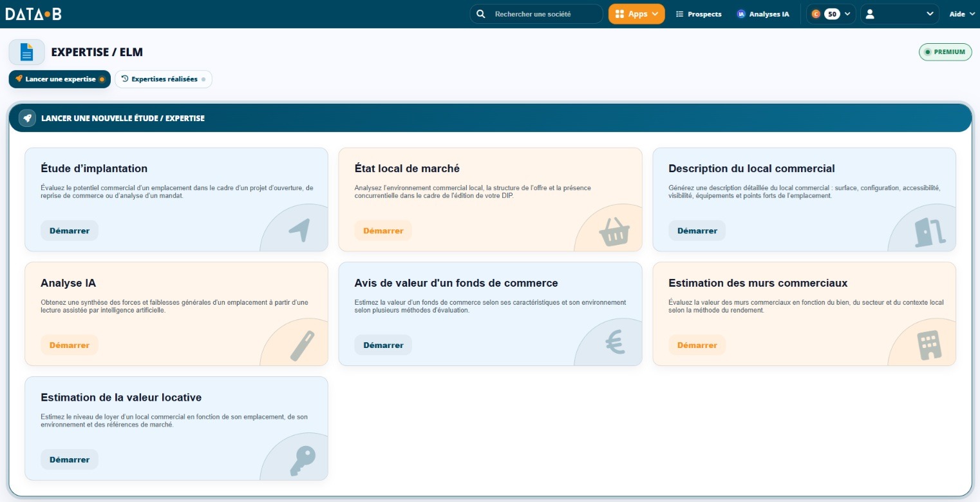Click the building icon on Estimation des murs card
The height and width of the screenshot is (502, 980).
pos(929,345)
